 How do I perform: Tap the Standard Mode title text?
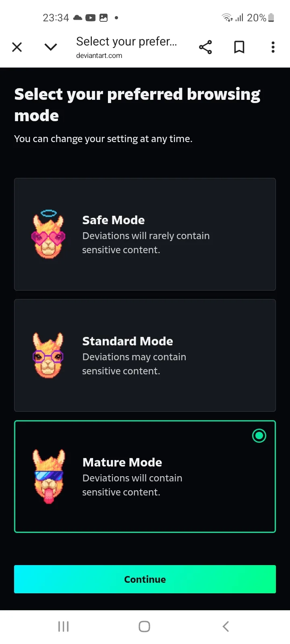tap(128, 341)
